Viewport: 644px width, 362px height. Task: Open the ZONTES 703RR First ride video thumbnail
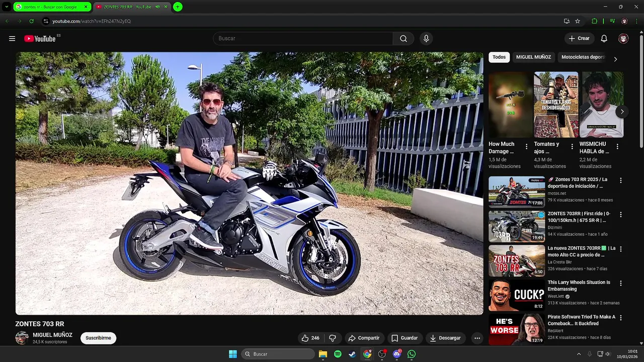coord(517,226)
